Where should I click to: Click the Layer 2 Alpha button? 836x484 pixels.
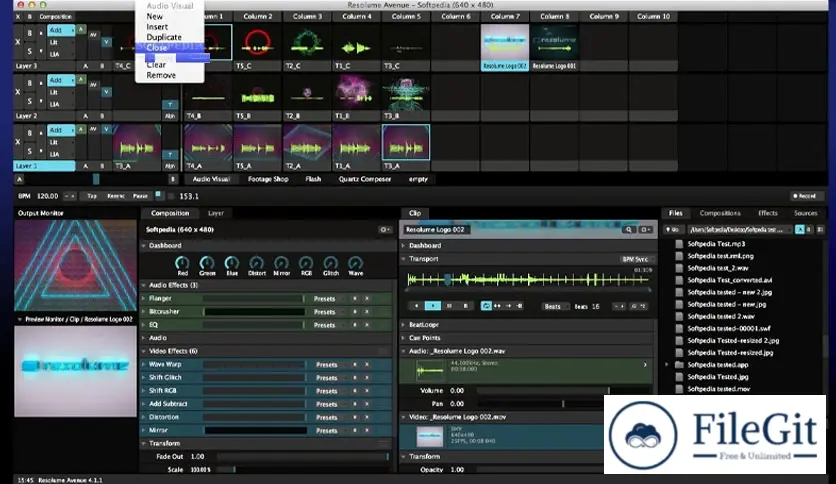pyautogui.click(x=170, y=116)
